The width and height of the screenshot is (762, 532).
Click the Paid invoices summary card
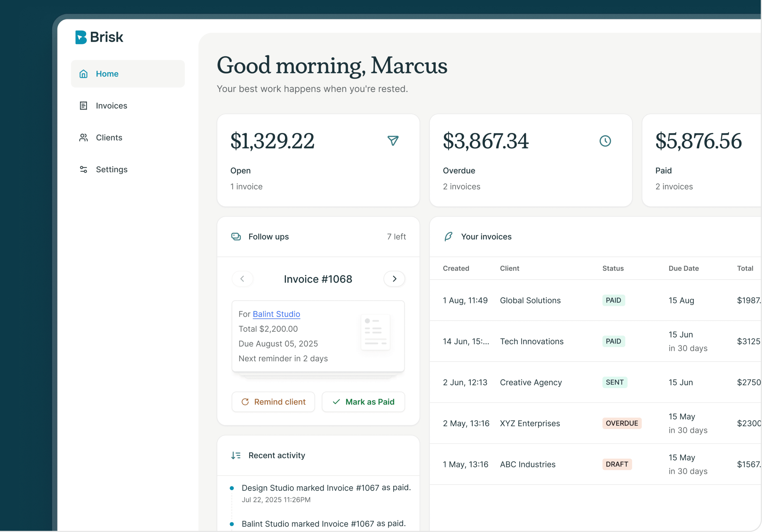702,160
